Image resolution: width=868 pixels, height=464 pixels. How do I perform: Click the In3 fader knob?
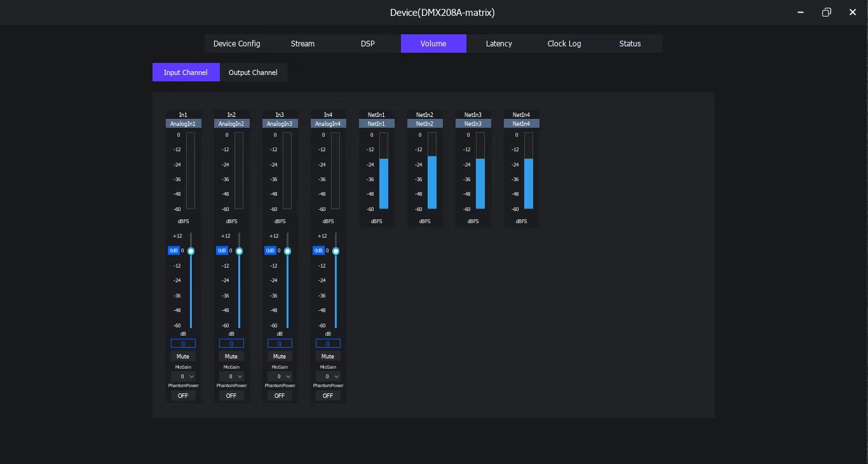(x=287, y=251)
